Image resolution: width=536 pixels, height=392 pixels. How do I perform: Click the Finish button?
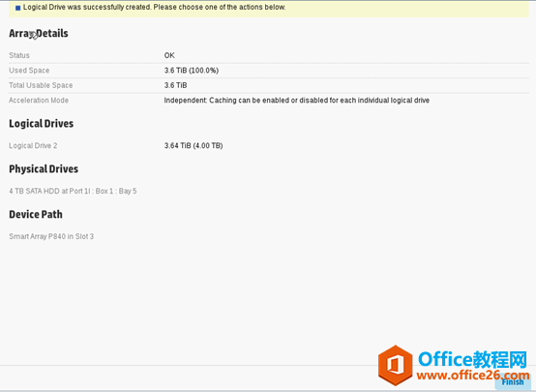(513, 382)
